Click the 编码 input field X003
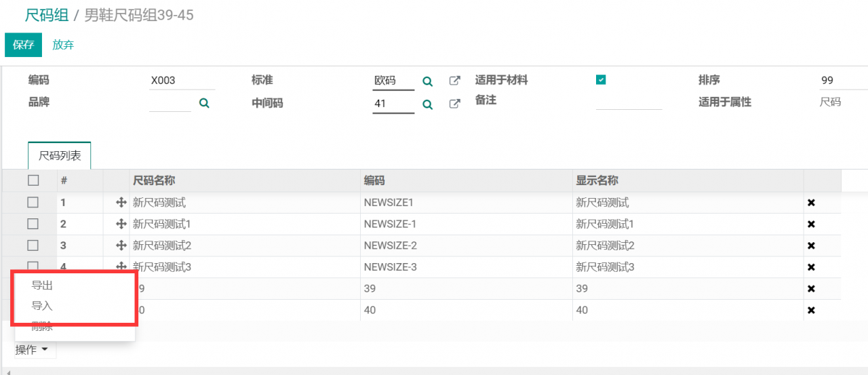 181,81
